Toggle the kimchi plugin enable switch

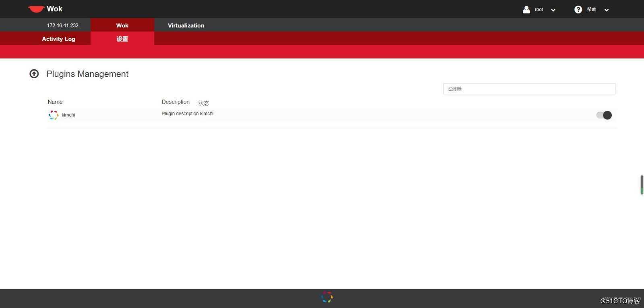click(x=604, y=115)
